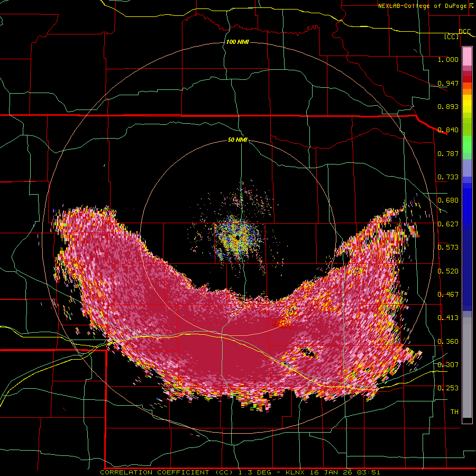Select the 0.360 scale value

[448, 342]
